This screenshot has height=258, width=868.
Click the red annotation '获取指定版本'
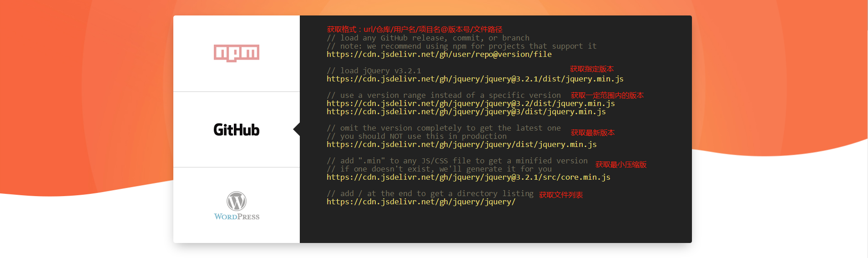(592, 69)
